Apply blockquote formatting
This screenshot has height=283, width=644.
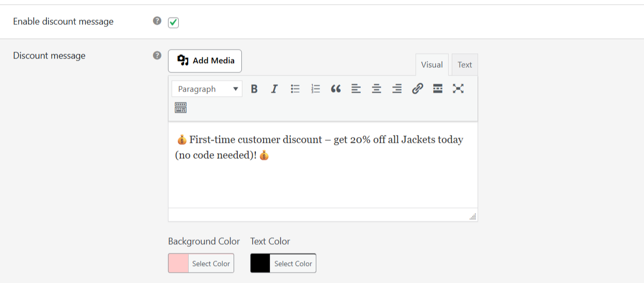336,89
